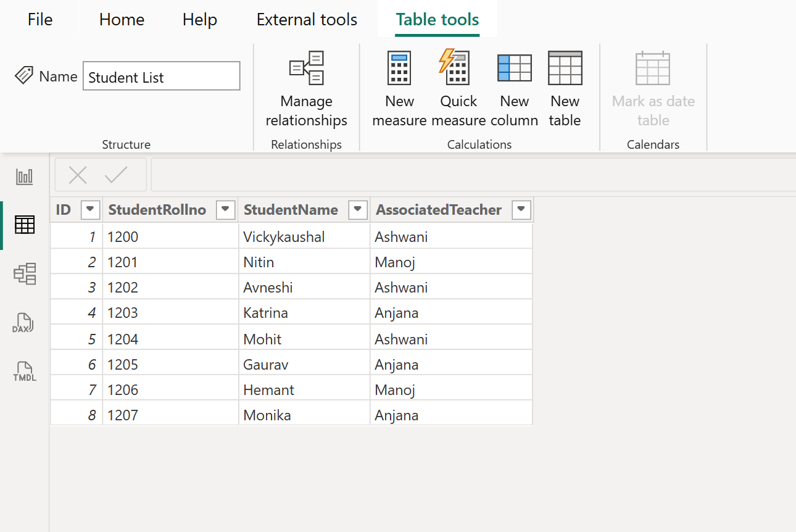Viewport: 796px width, 532px height.
Task: Select the Model view icon
Action: click(24, 273)
